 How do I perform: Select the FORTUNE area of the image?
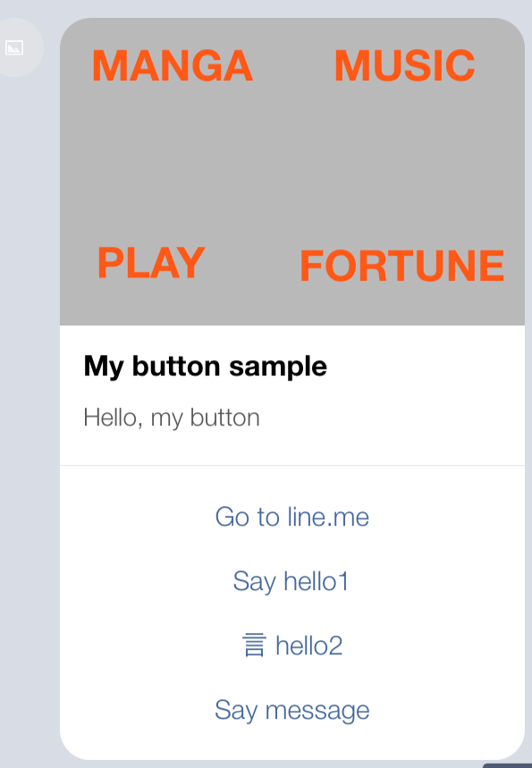[x=401, y=266]
